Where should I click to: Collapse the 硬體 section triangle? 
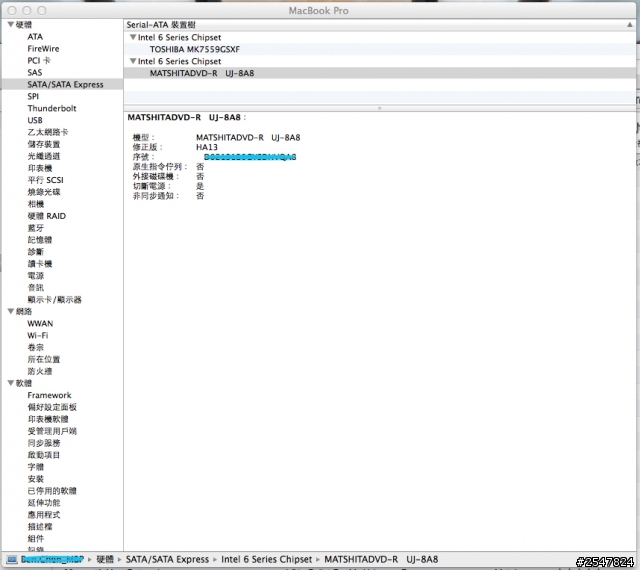11,24
